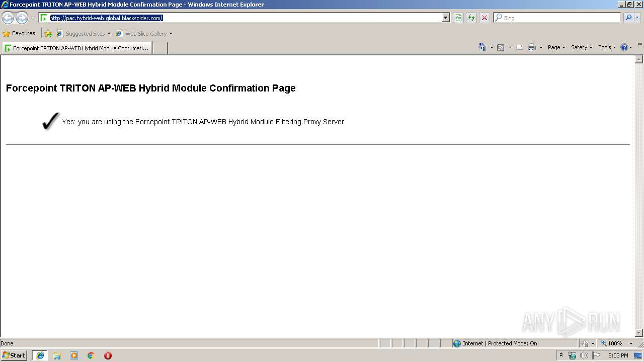Click the black checkmark image
Viewport: 644px width, 362px height.
tap(51, 121)
